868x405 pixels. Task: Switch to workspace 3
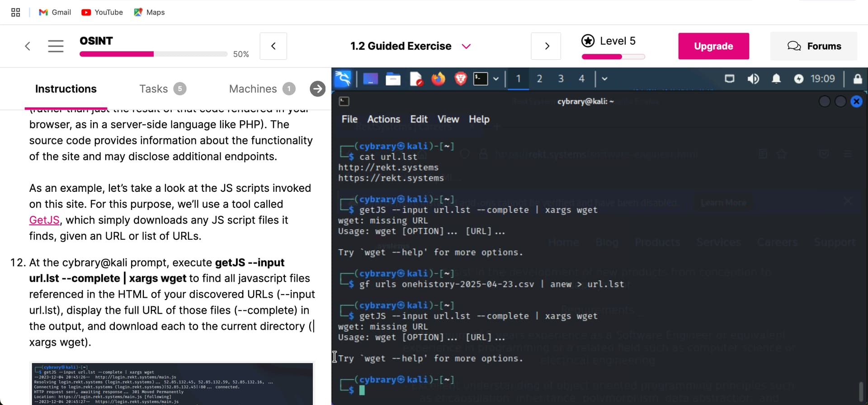pyautogui.click(x=561, y=79)
